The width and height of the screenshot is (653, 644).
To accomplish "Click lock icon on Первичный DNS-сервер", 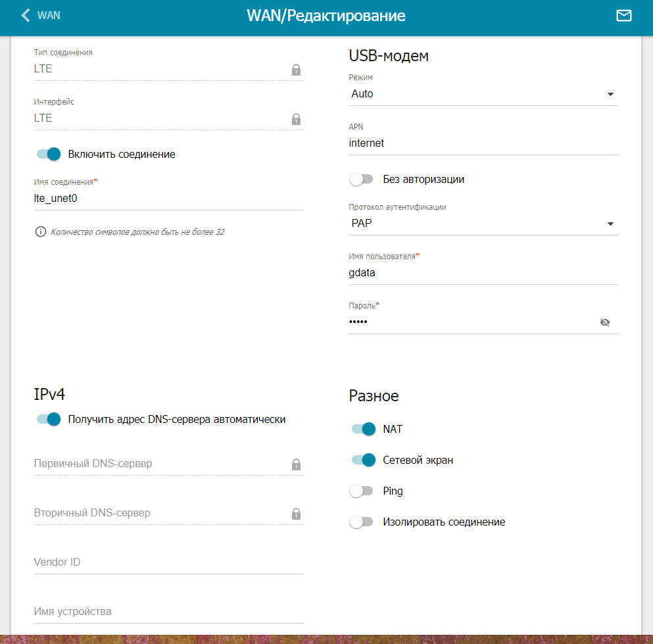I will click(296, 464).
